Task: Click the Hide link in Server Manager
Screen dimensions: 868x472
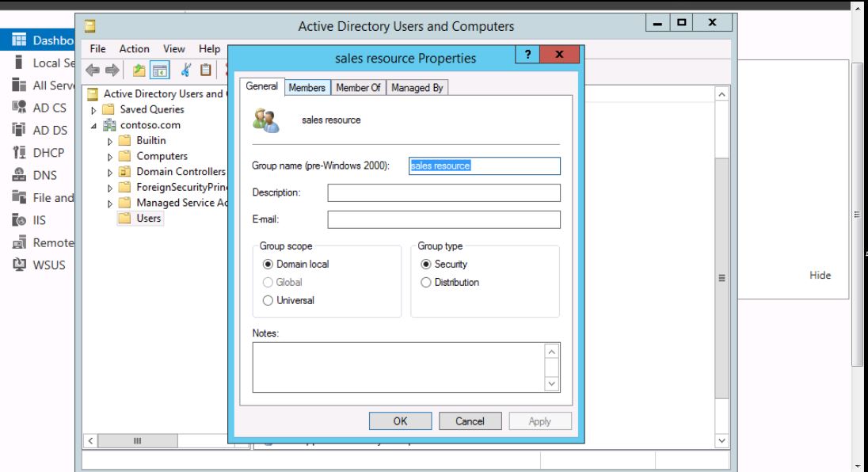Action: click(820, 275)
